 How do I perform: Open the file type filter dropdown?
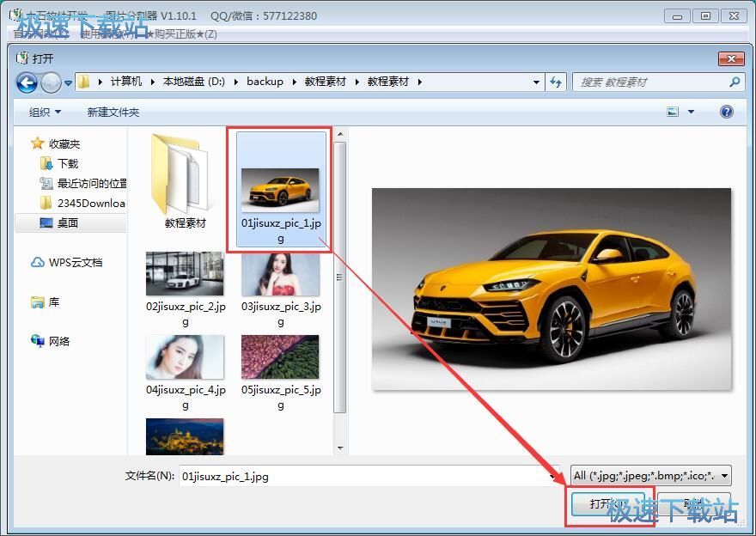coord(650,475)
